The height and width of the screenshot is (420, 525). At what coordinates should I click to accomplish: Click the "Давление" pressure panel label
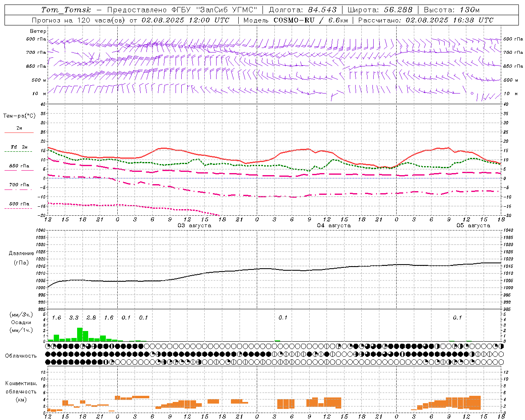(21, 253)
